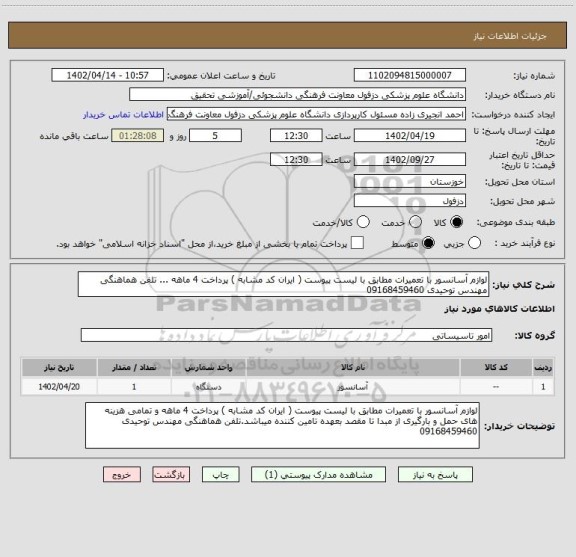576x557 pixels.
Task: Click response deadline date 1402/04/19
Action: [x=410, y=136]
